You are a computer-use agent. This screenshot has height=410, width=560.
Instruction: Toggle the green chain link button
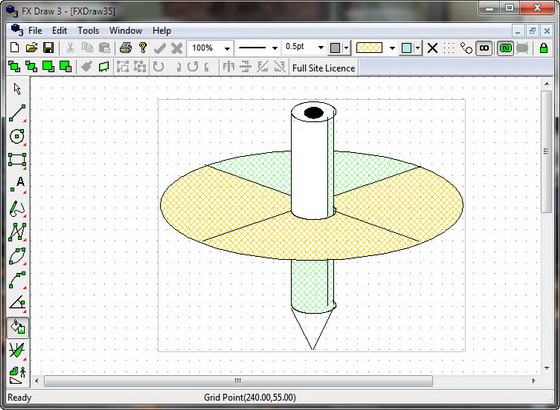click(x=505, y=48)
